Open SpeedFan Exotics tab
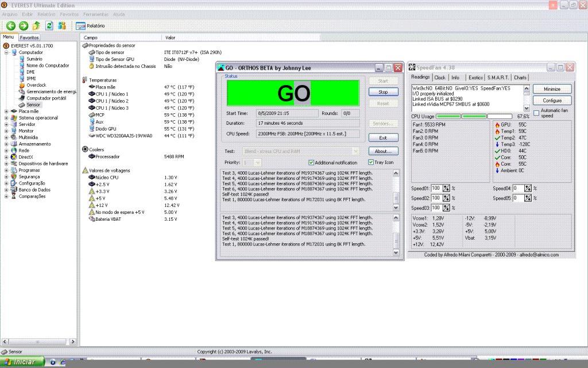This screenshot has height=368, width=588. (475, 78)
